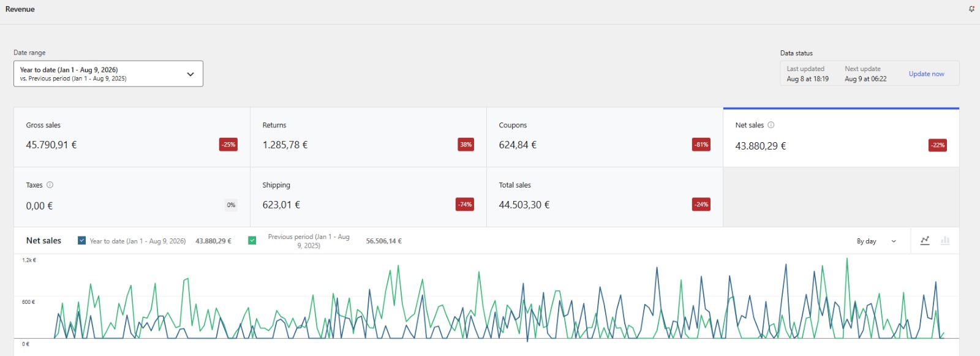Click the 44.503,30 € total sales value
The width and height of the screenshot is (980, 356).
point(524,205)
